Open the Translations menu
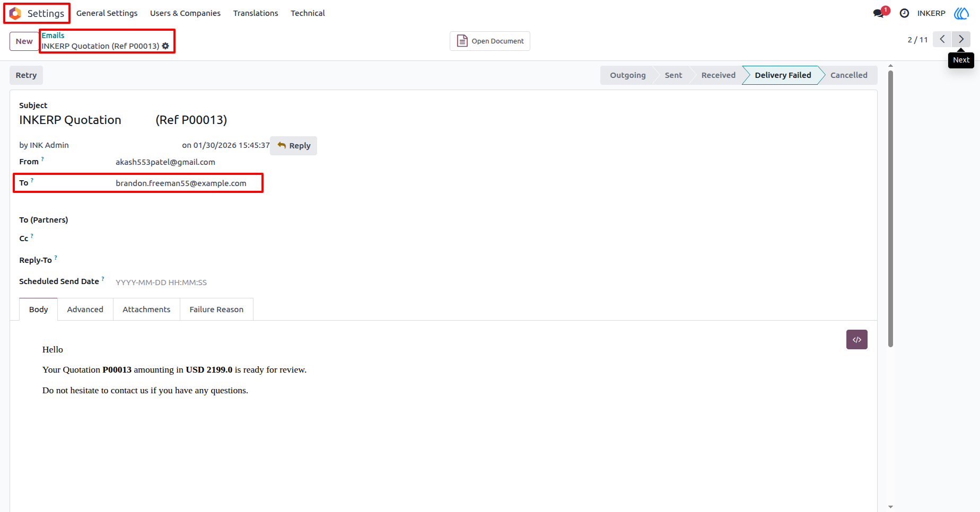This screenshot has width=980, height=512. pyautogui.click(x=256, y=13)
